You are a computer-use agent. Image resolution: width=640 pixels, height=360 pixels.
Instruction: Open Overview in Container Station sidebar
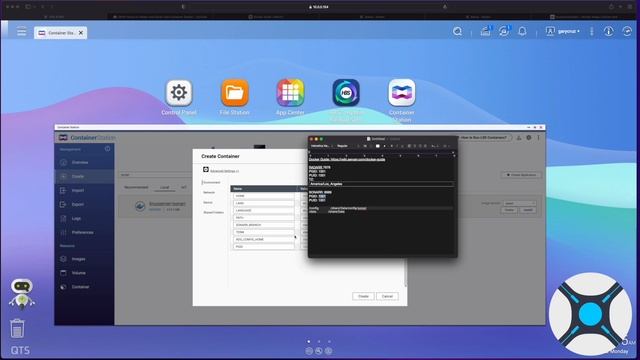click(x=84, y=162)
